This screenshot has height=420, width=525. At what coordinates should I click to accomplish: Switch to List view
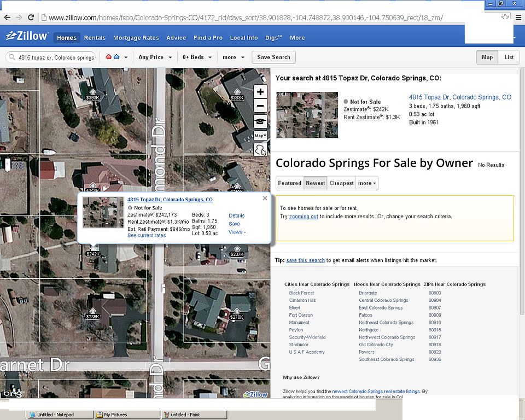coord(509,57)
